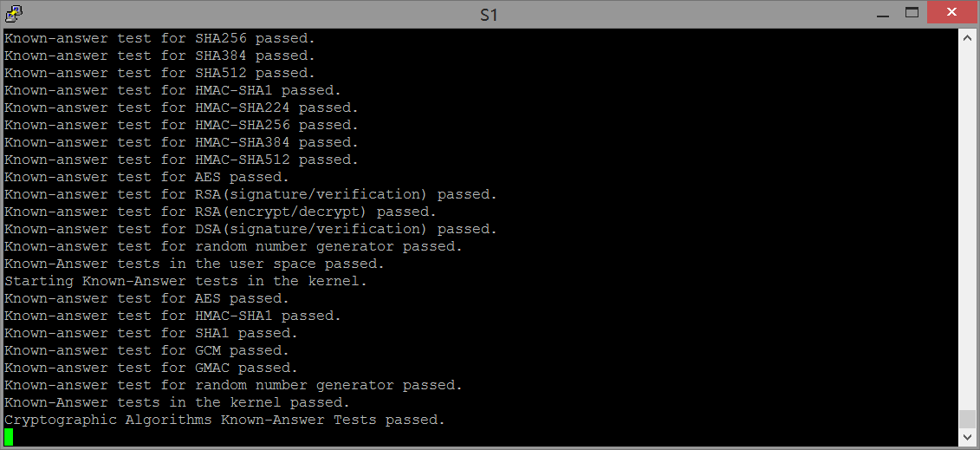Click the "Starting Known-Answer tests in the kernel" line
This screenshot has width=980, height=450.
tap(185, 281)
